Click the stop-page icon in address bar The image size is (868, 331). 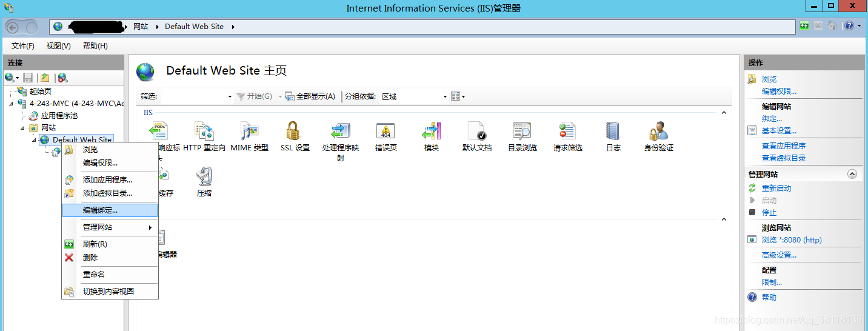tap(818, 26)
